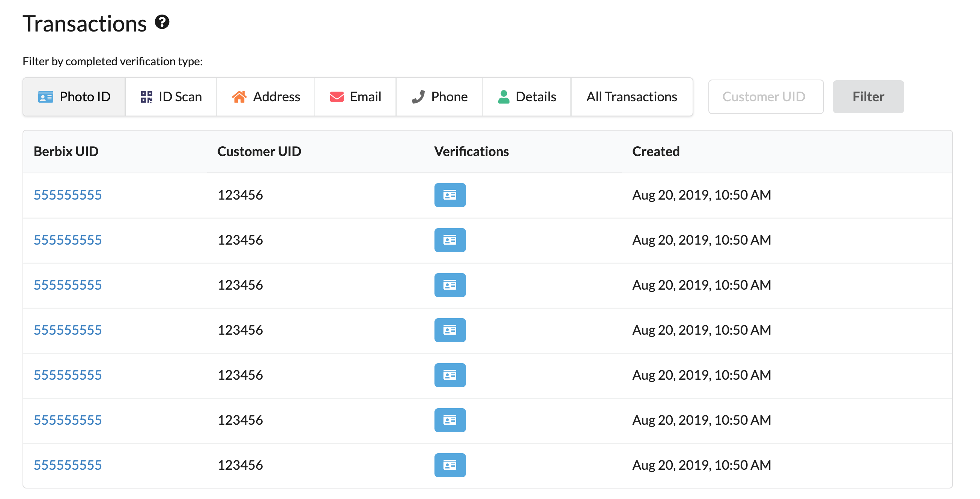The width and height of the screenshot is (980, 499).
Task: Click the help question mark icon
Action: [162, 22]
